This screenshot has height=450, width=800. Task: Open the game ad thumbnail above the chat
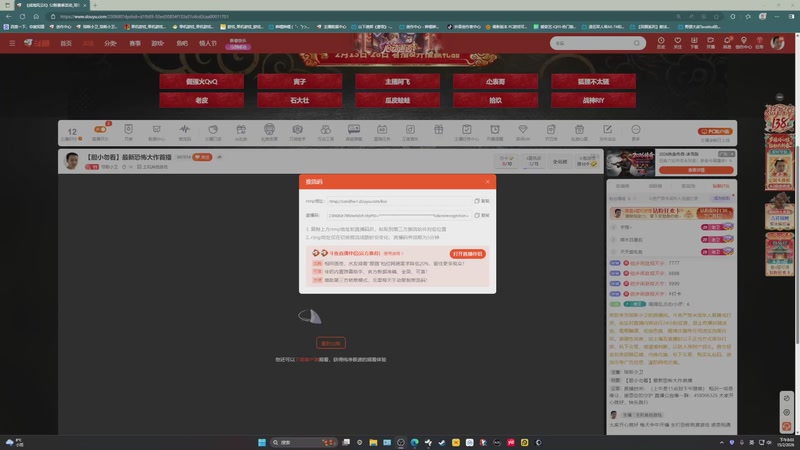click(x=631, y=163)
